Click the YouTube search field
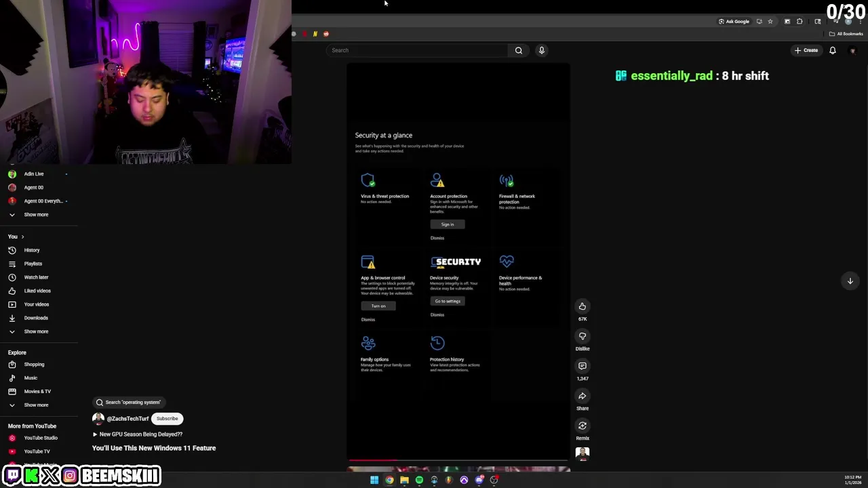This screenshot has height=488, width=868. coord(417,50)
